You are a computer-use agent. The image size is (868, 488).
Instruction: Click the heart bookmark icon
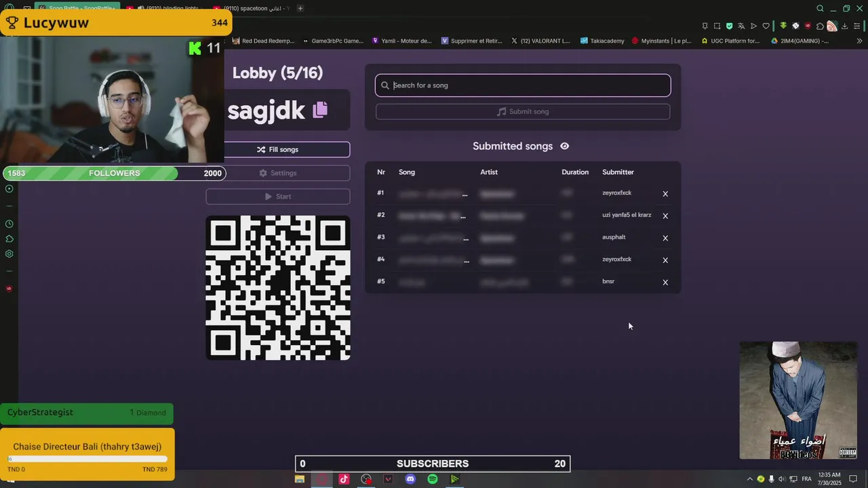(766, 26)
